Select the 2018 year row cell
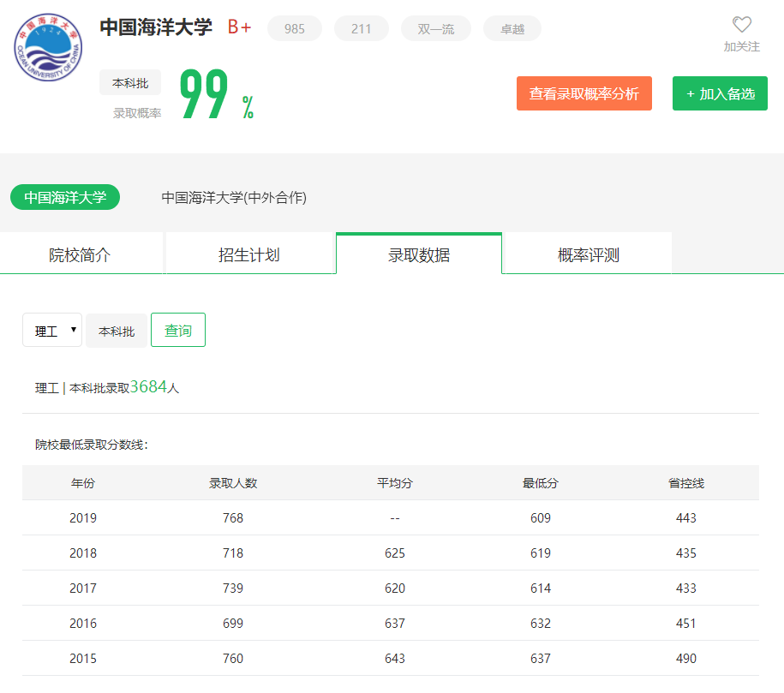The image size is (784, 693). click(x=83, y=553)
